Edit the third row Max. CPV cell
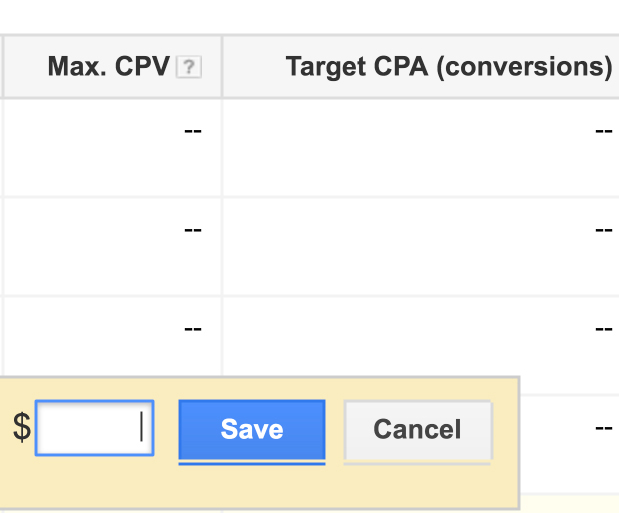The width and height of the screenshot is (619, 513). click(192, 328)
